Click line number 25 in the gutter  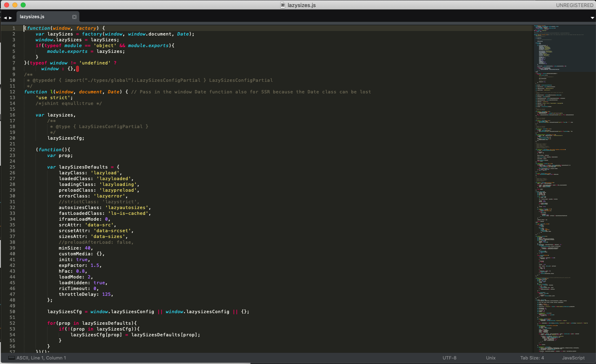(x=12, y=167)
